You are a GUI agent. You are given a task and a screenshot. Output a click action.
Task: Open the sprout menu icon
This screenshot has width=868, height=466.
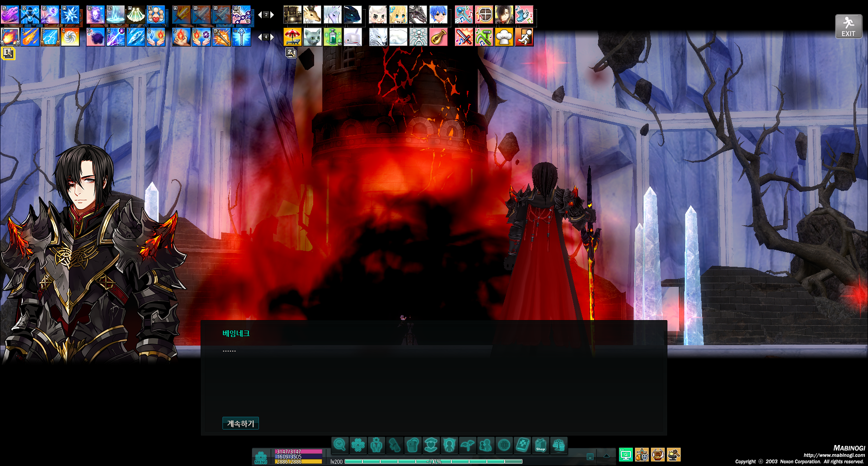click(x=467, y=445)
